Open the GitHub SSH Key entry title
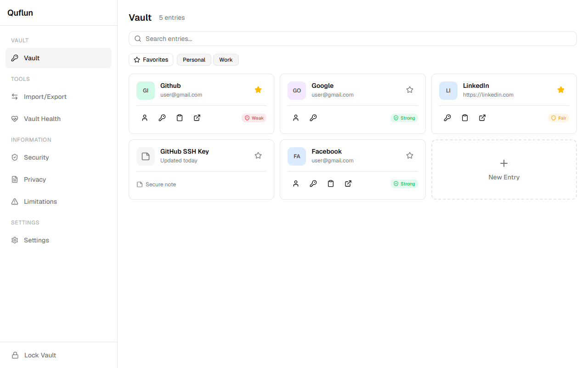 click(185, 151)
